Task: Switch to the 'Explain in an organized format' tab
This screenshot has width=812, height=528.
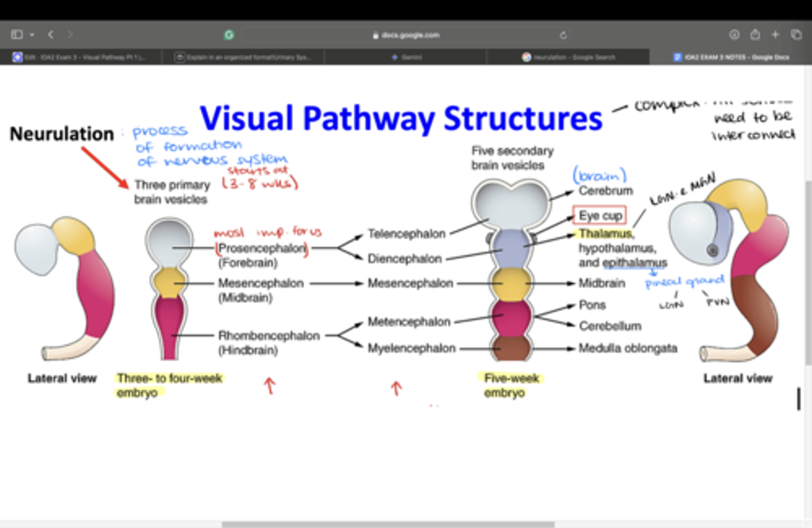Action: click(243, 57)
